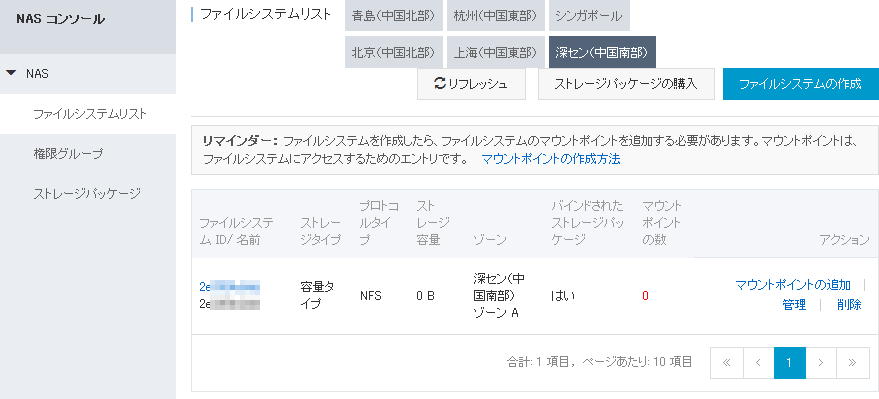Go to last page double-arrow button

[x=853, y=363]
